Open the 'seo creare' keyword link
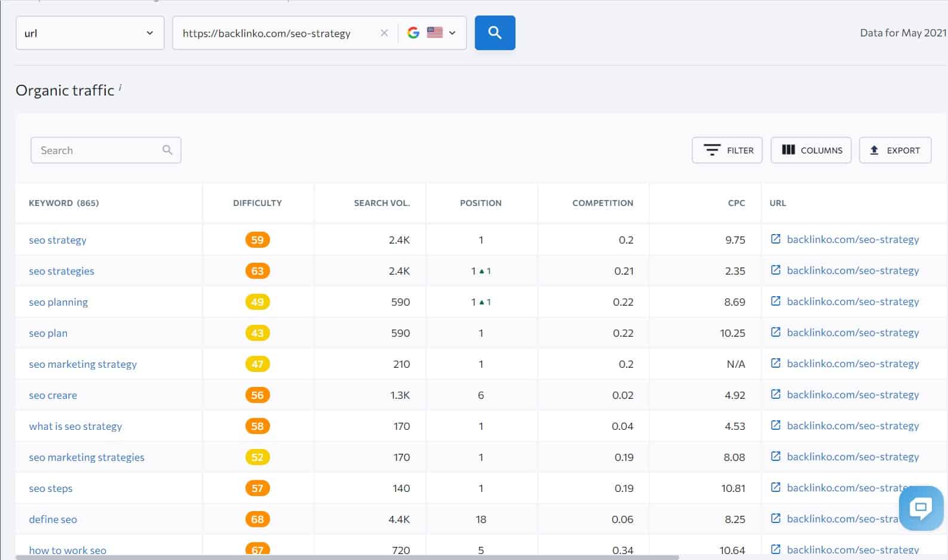This screenshot has width=948, height=560. pos(53,395)
